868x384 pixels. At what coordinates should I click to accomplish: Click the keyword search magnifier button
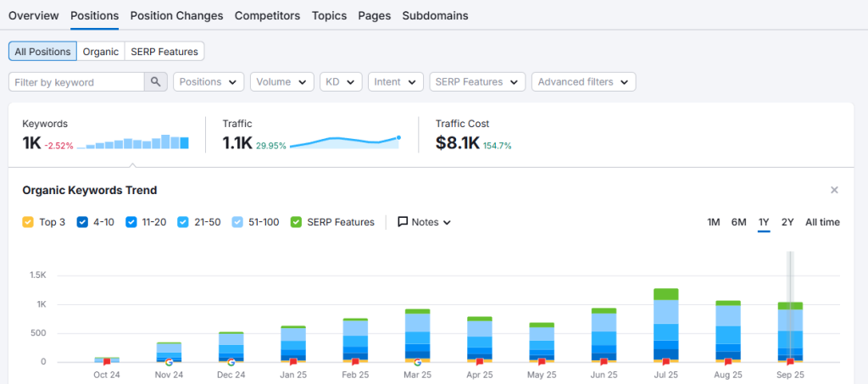click(x=156, y=82)
